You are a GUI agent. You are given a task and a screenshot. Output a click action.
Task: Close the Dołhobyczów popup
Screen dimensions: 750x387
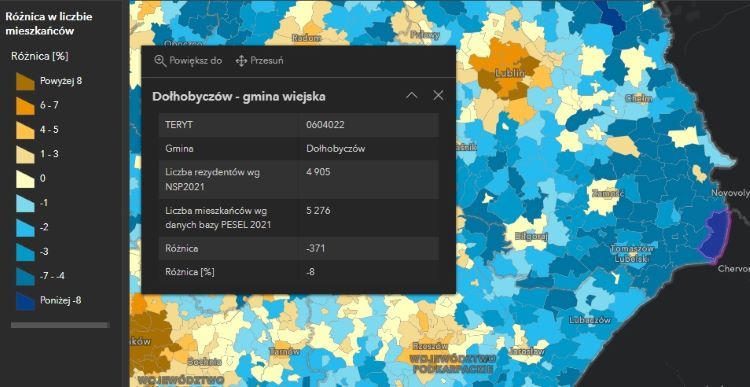[438, 96]
